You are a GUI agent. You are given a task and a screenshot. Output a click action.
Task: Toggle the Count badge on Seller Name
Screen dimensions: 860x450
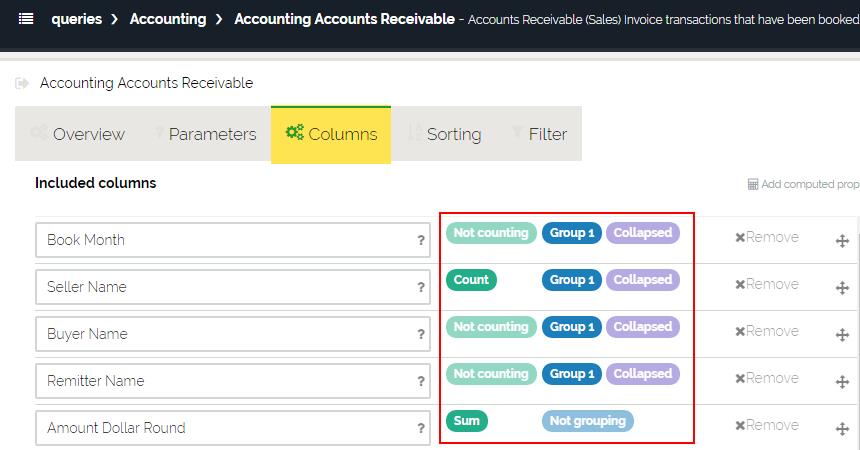(471, 280)
